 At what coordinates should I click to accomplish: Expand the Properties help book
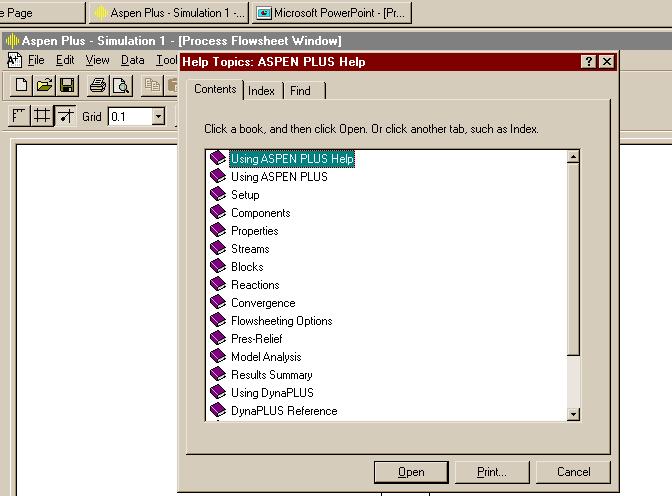(x=254, y=231)
